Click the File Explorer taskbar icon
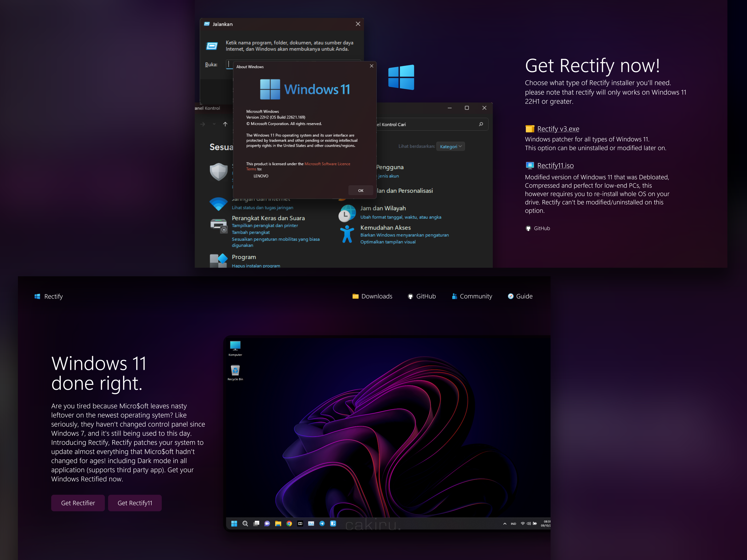The width and height of the screenshot is (747, 560). [x=278, y=524]
